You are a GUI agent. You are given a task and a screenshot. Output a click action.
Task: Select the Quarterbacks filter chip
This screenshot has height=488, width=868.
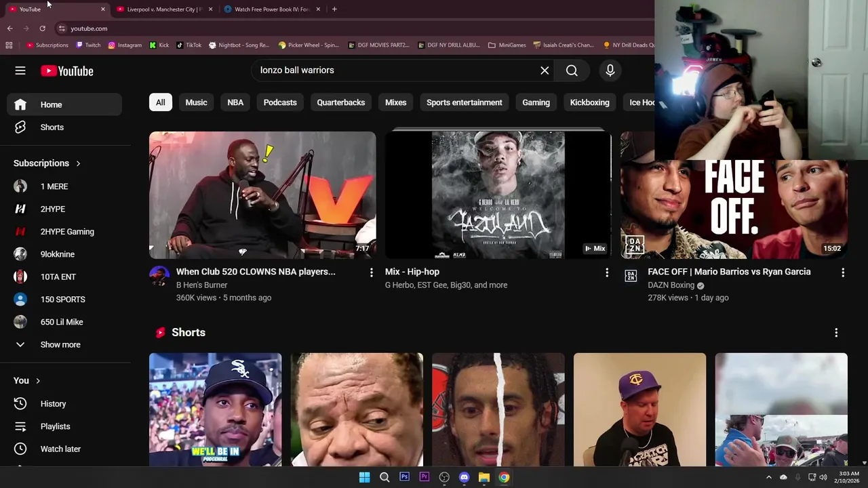[341, 102]
